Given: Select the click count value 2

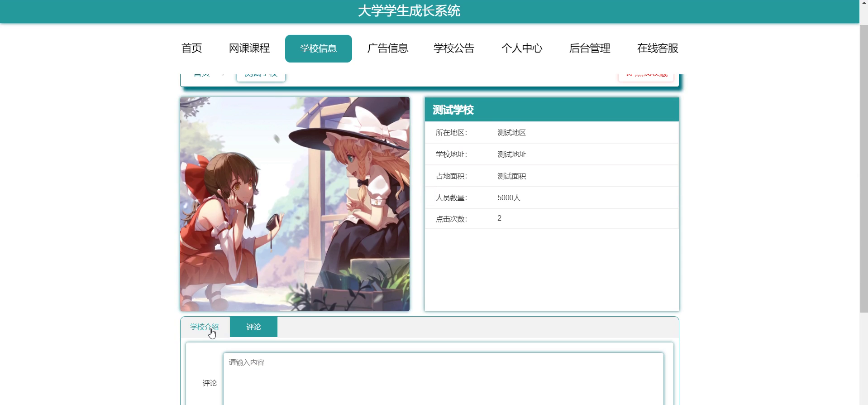Looking at the screenshot, I should 499,218.
